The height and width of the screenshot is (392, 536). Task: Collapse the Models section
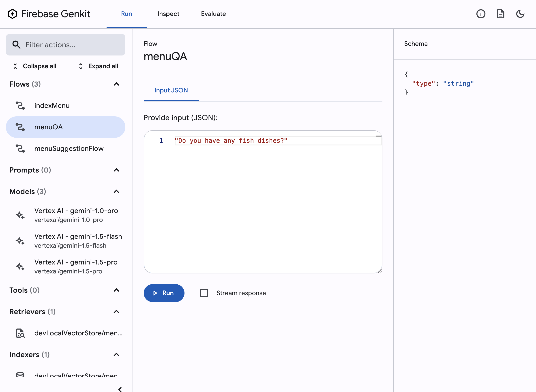(x=116, y=192)
